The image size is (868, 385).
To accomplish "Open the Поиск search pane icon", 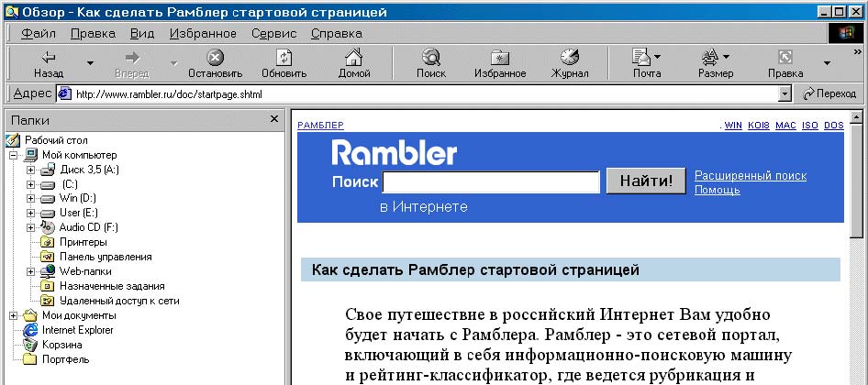I will (x=430, y=57).
